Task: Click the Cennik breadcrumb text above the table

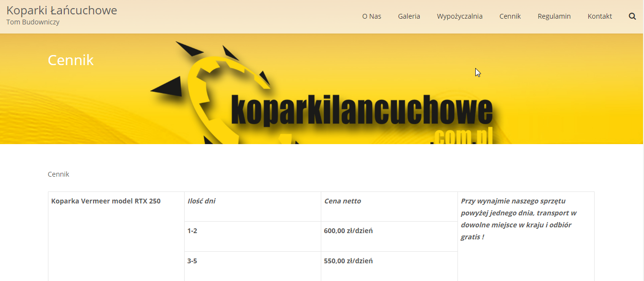Action: pos(59,174)
